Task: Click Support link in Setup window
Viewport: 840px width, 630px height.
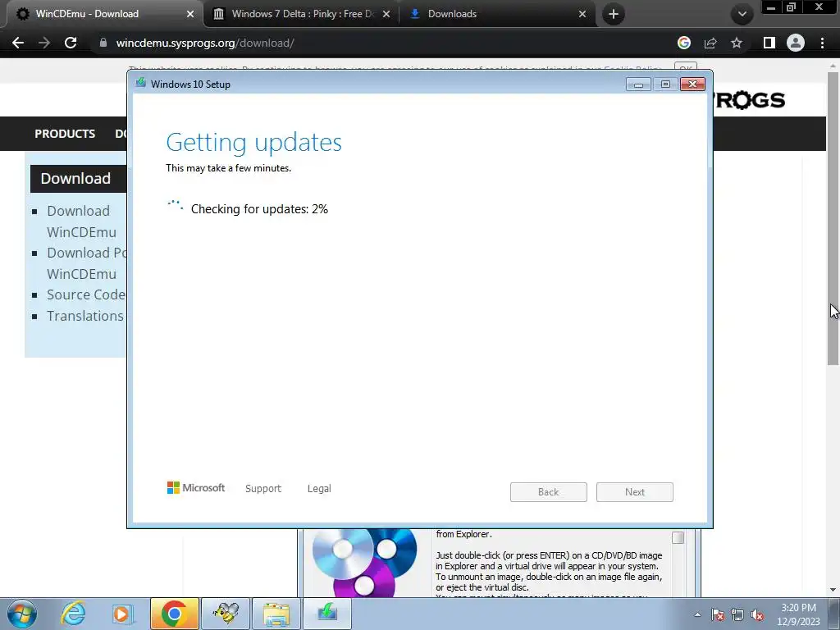Action: tap(263, 489)
